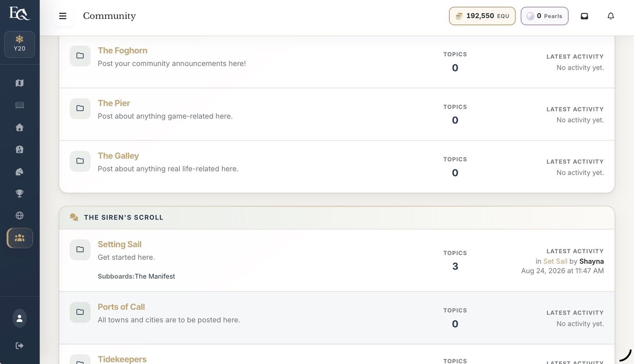Open the Setting Sail board
The height and width of the screenshot is (364, 634).
click(x=119, y=244)
